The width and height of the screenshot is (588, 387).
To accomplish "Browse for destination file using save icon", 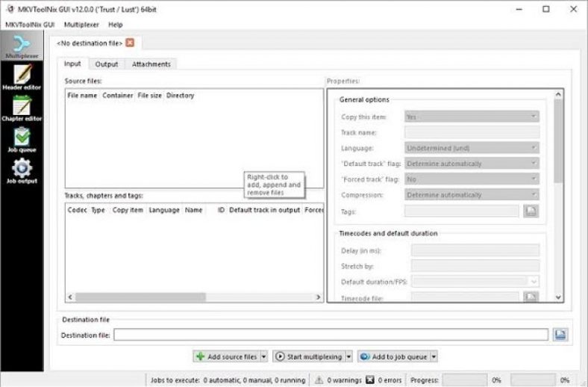I will point(560,335).
